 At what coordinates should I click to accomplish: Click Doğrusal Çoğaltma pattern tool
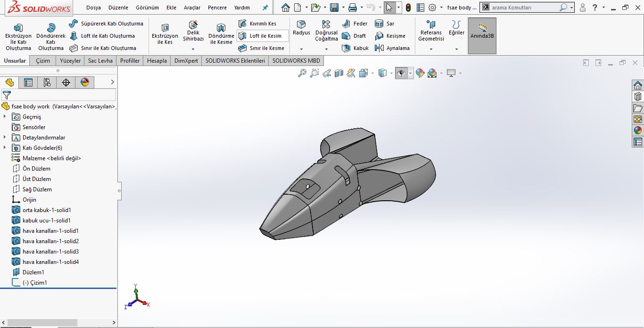tap(326, 31)
